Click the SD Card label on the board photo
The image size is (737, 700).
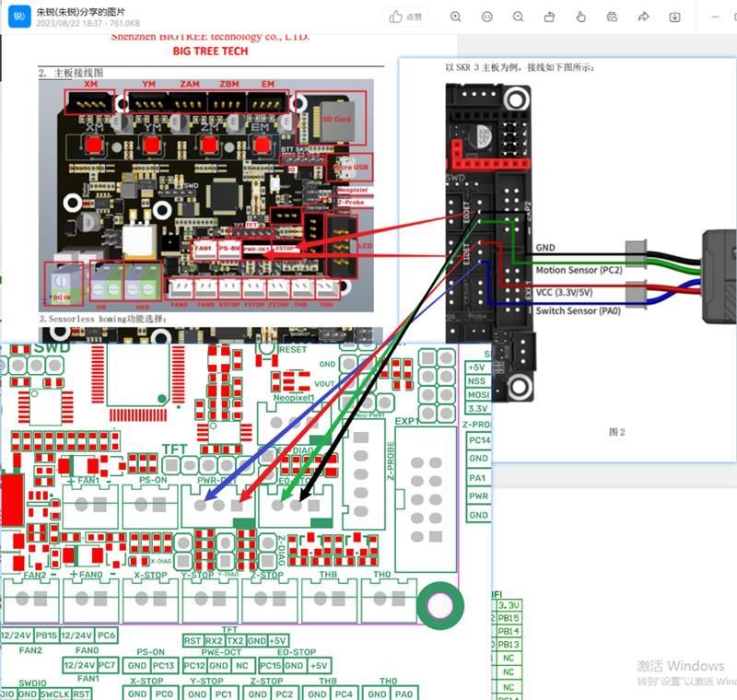[x=336, y=120]
